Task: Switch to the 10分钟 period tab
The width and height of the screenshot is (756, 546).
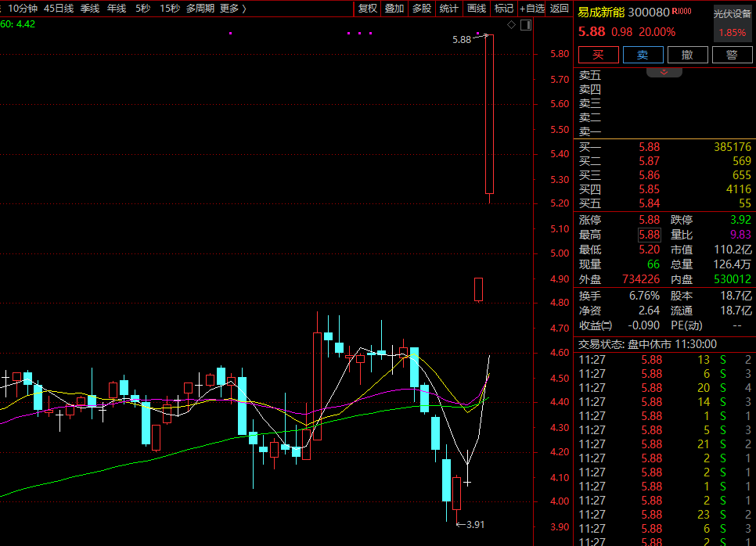Action: (x=23, y=8)
